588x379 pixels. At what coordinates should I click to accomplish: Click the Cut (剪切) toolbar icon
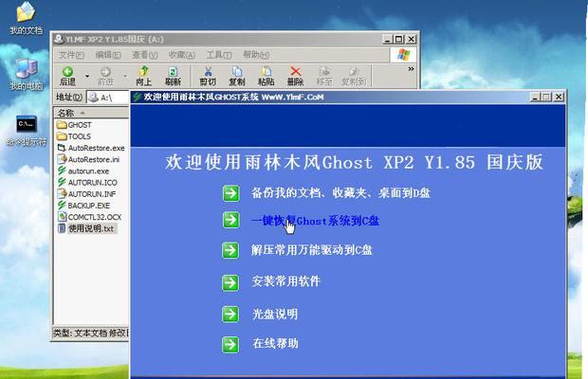208,76
